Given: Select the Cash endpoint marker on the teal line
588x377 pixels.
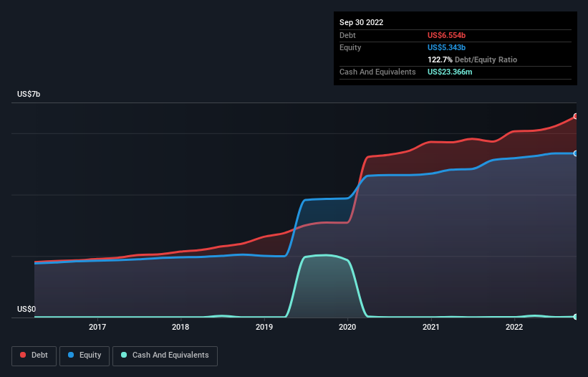Looking at the screenshot, I should [x=576, y=317].
